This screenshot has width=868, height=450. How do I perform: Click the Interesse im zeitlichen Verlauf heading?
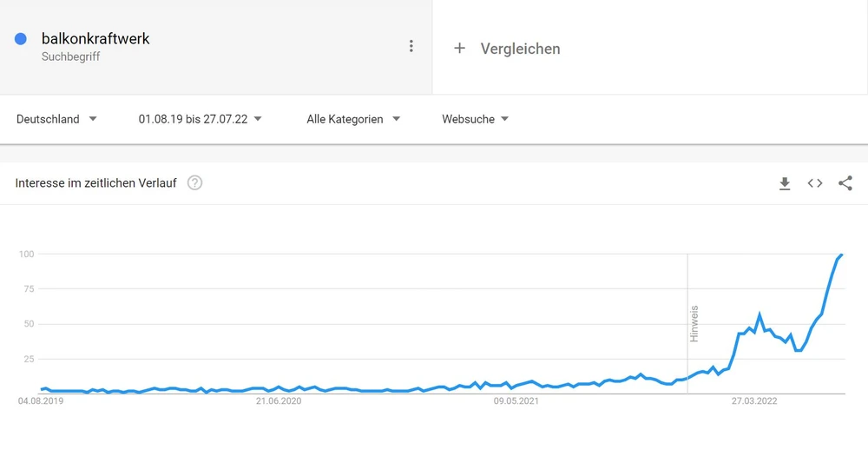(x=95, y=183)
